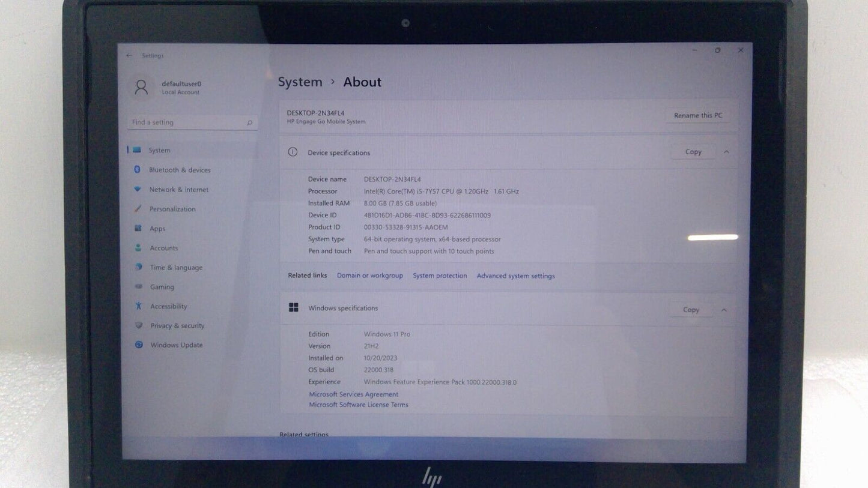Click the System type 64-bit value text
The image size is (868, 488).
432,239
